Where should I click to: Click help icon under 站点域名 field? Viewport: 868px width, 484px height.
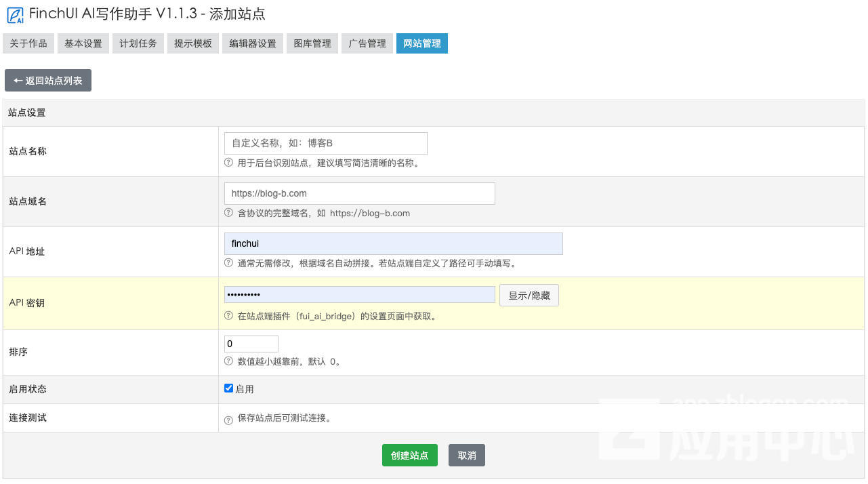pos(228,213)
